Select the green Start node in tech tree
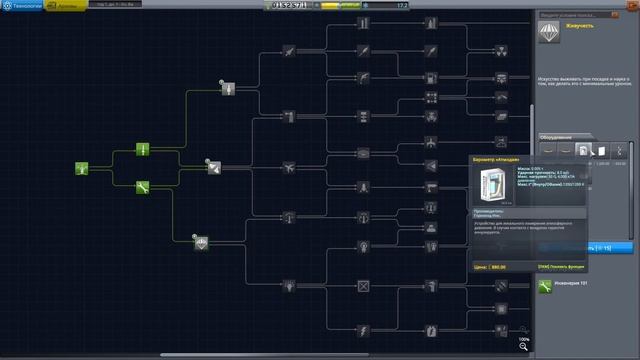640x360 pixels. (x=82, y=168)
